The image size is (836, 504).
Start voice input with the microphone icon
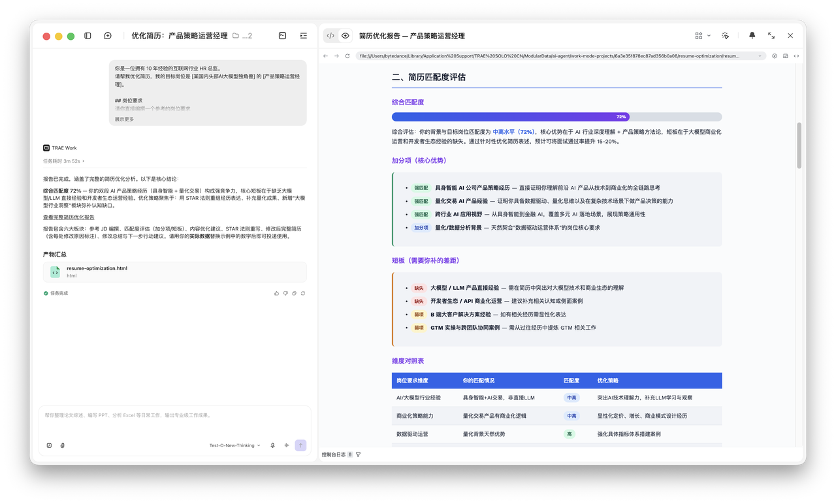[x=273, y=445]
